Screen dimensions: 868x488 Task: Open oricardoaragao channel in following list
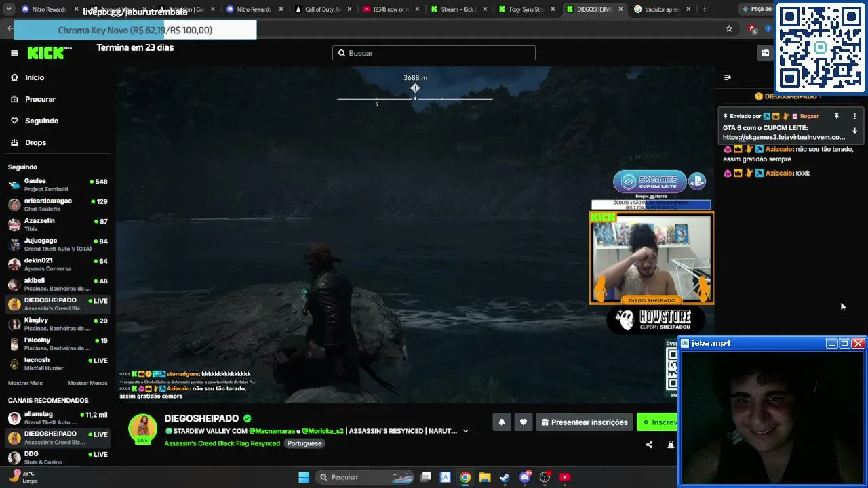(58, 205)
